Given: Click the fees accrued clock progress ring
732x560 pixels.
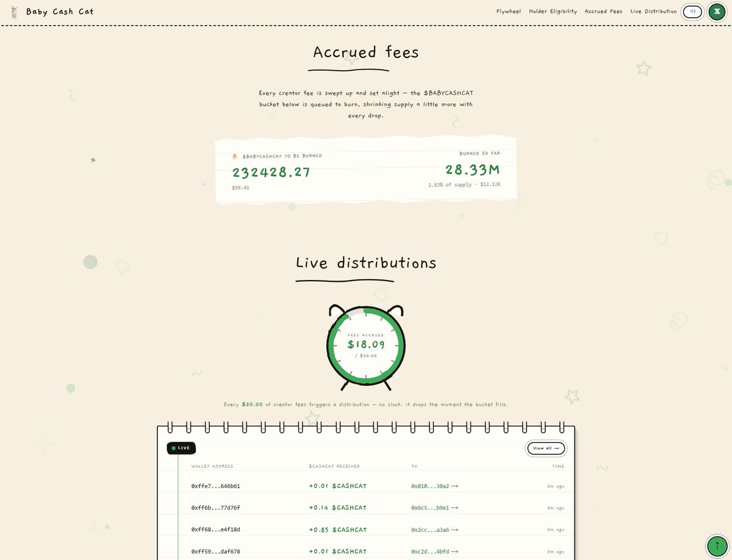Looking at the screenshot, I should (x=366, y=346).
